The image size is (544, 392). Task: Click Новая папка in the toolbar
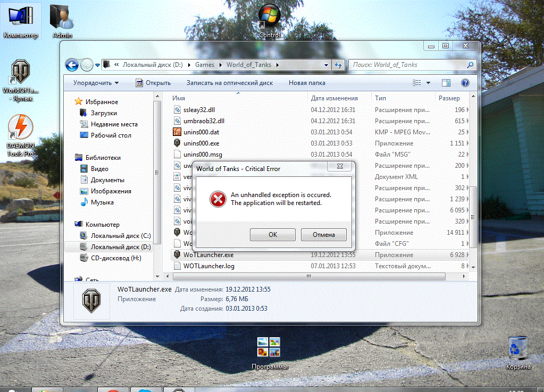(307, 83)
